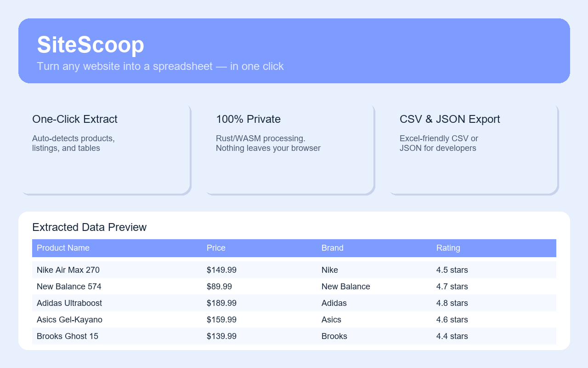Click the New Balance 574 product name
The width and height of the screenshot is (588, 368).
pyautogui.click(x=69, y=287)
